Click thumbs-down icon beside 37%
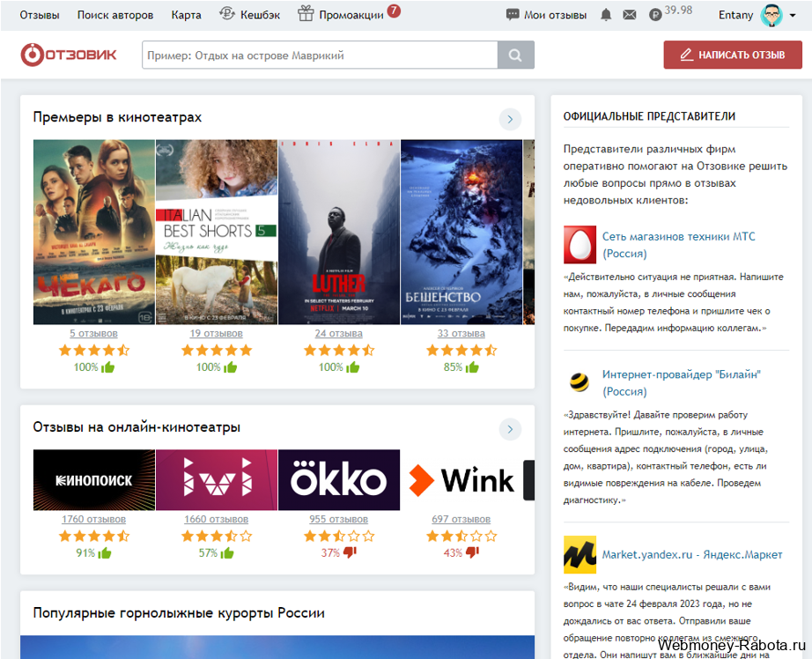812x659 pixels. pos(350,552)
